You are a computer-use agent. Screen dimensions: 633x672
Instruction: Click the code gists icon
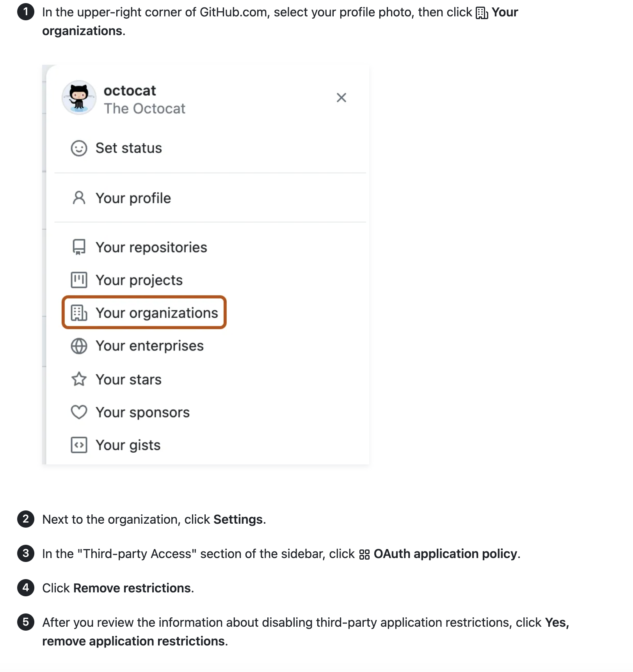click(79, 445)
